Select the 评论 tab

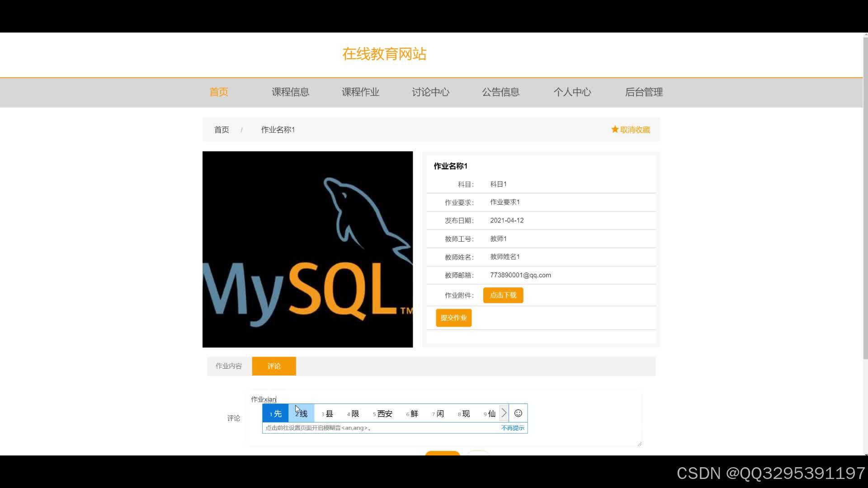click(x=274, y=366)
